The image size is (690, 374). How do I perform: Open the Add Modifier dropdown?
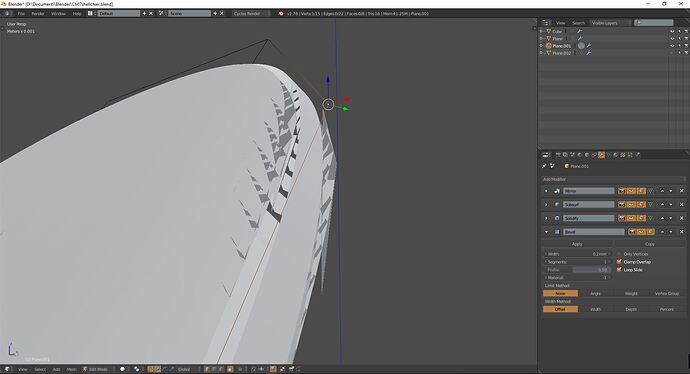pyautogui.click(x=613, y=179)
